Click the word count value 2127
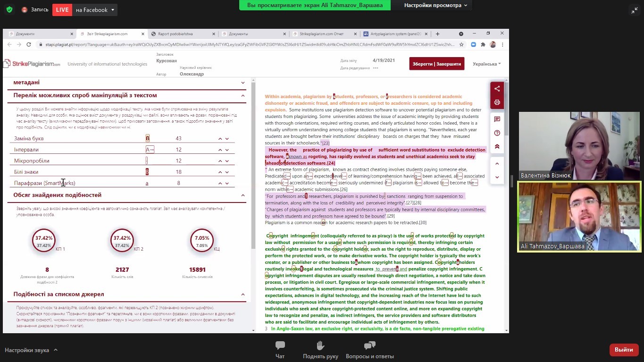644x362 pixels. [x=122, y=269]
